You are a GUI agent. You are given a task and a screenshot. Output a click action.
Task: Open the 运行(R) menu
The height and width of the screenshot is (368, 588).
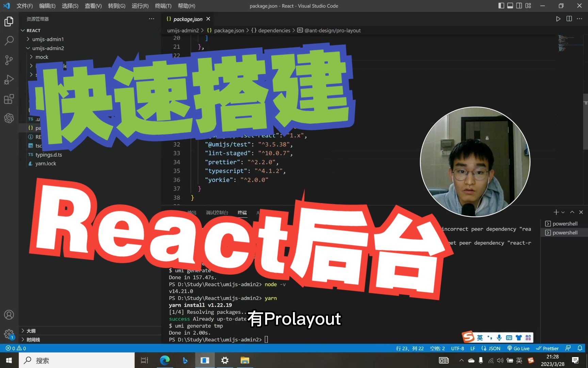(x=140, y=6)
